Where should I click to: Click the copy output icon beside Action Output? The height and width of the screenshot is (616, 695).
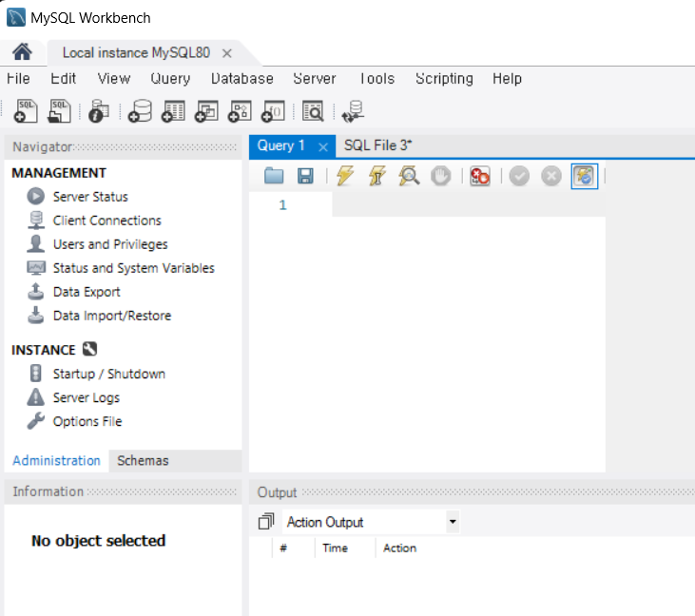[266, 521]
